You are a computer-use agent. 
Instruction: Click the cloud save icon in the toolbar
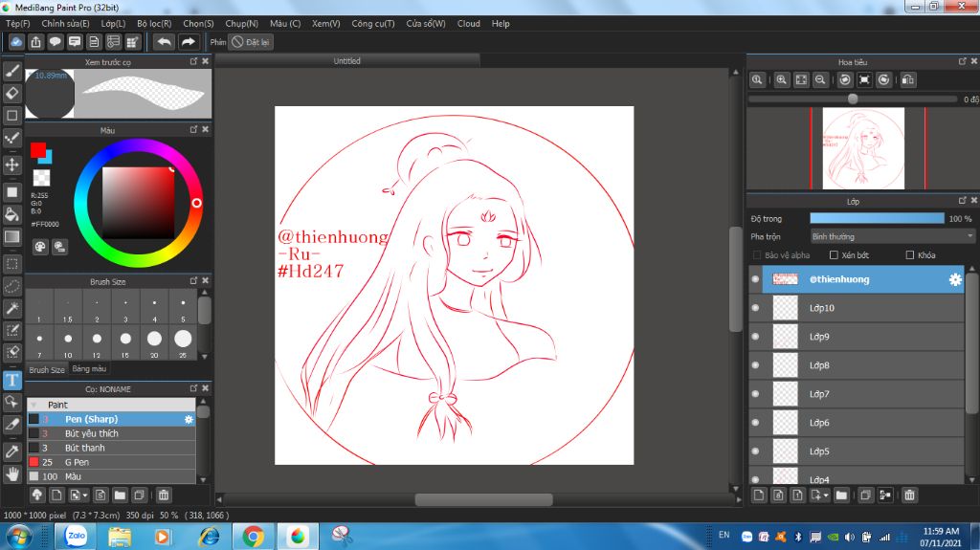coord(16,42)
